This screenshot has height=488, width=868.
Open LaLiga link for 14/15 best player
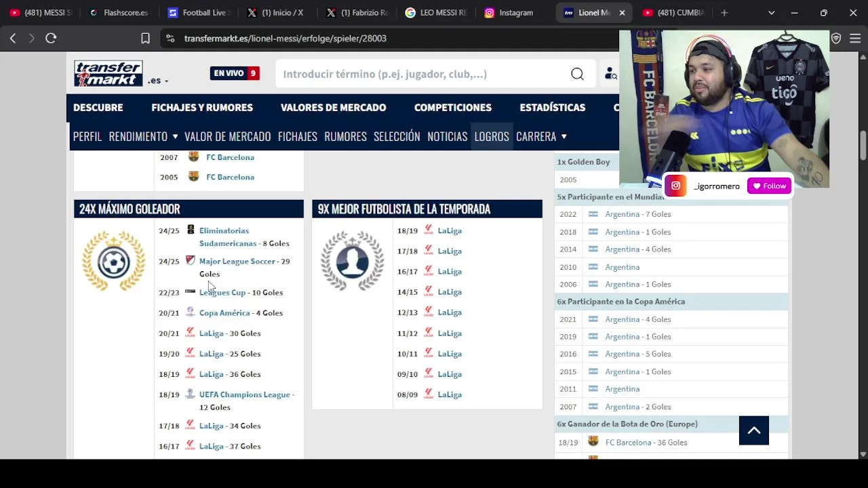pyautogui.click(x=450, y=292)
